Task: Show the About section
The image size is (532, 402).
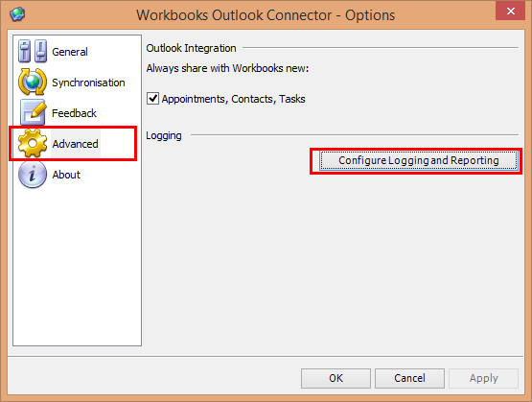Action: point(66,175)
